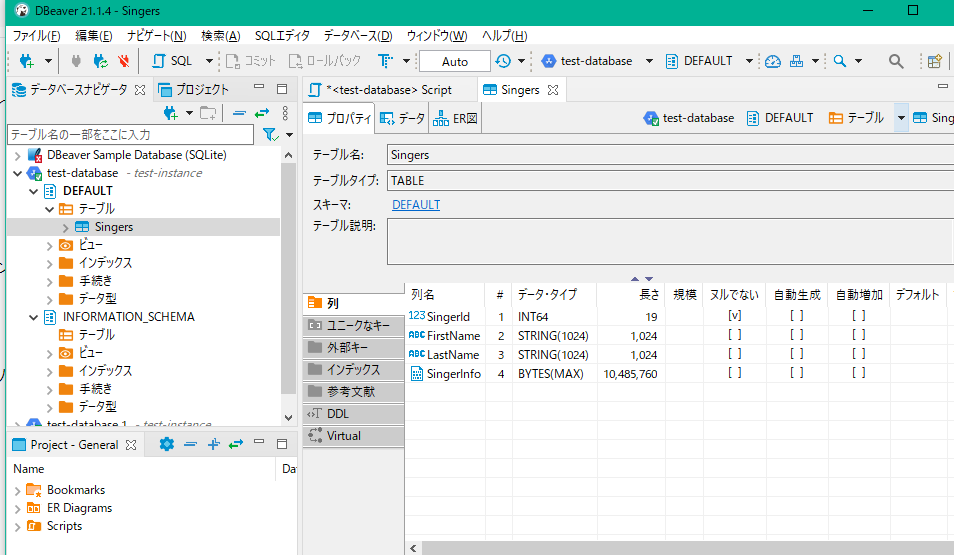The width and height of the screenshot is (954, 555).
Task: Collapse the INFORMATION_SCHEMA node
Action: coord(33,317)
